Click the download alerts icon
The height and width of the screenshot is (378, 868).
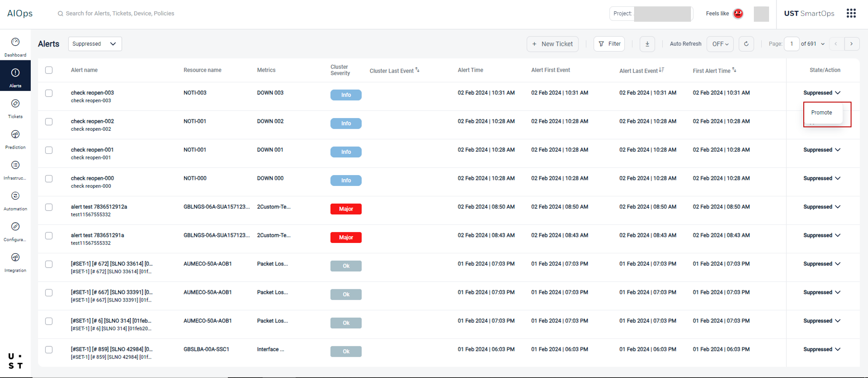coord(647,44)
